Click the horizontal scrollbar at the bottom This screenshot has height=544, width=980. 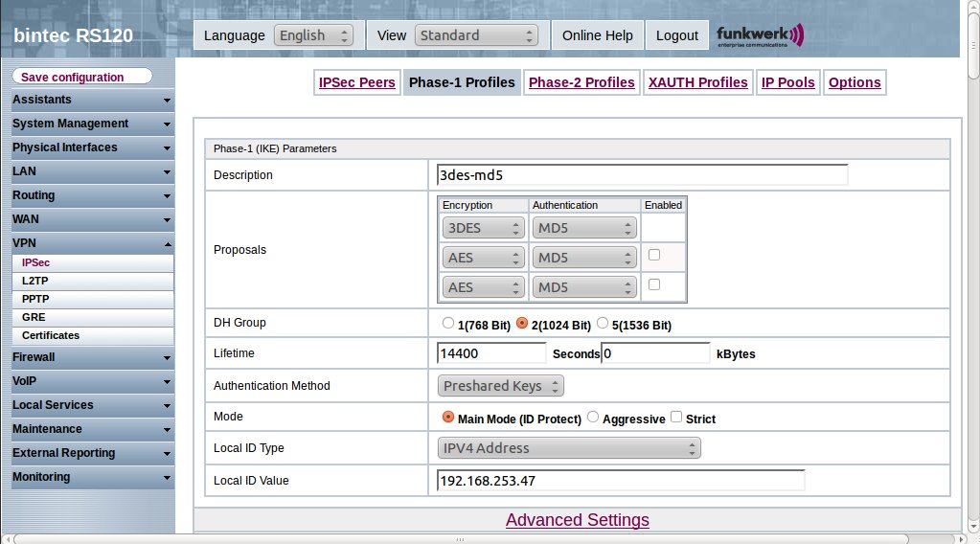point(479,537)
